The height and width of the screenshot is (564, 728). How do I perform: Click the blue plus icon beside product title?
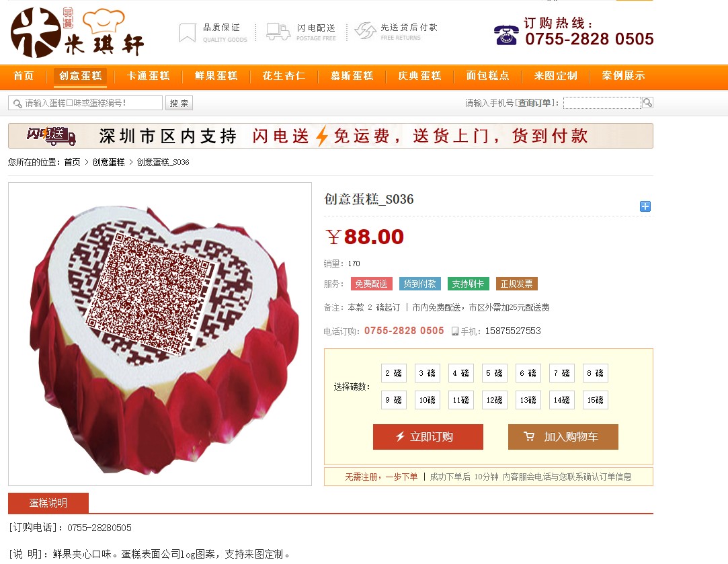[645, 206]
